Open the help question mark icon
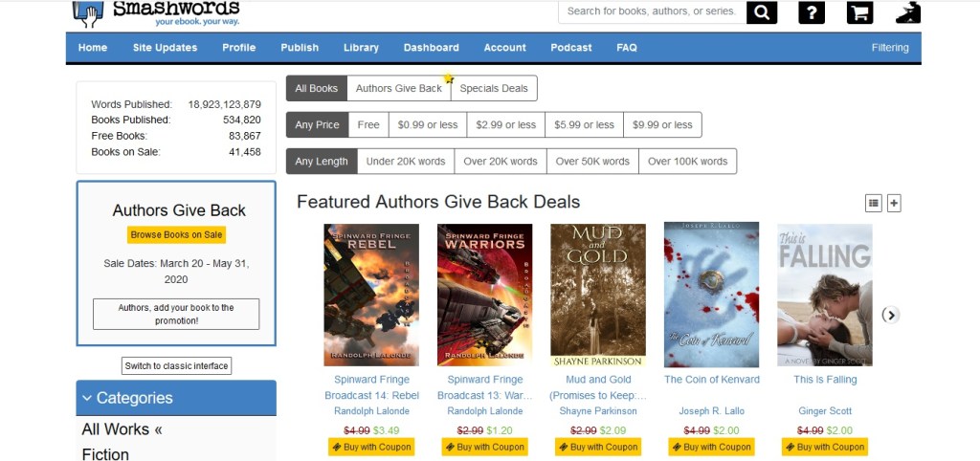The width and height of the screenshot is (980, 461). coord(811,11)
